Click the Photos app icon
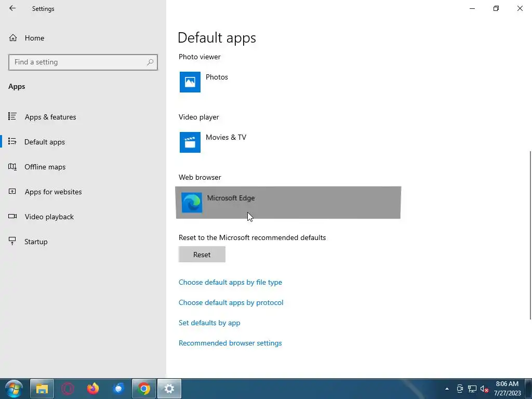 click(190, 82)
